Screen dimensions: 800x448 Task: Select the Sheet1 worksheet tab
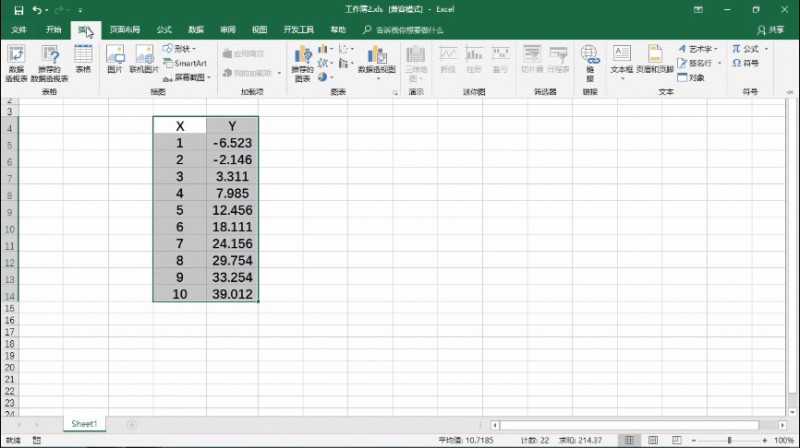(84, 424)
